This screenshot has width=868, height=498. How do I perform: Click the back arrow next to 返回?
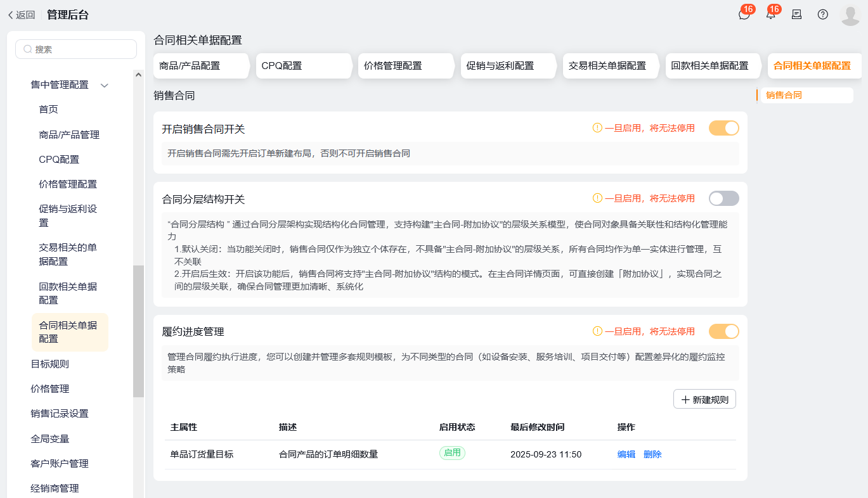[x=9, y=15]
